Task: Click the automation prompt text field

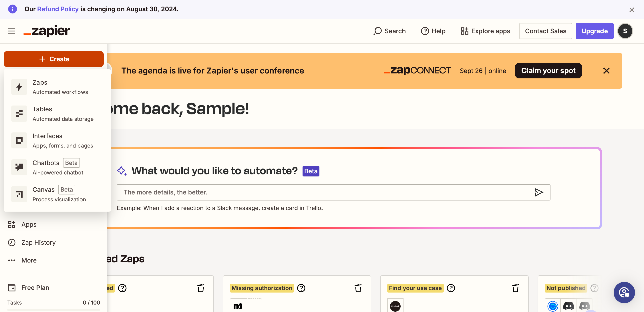Action: click(325, 192)
